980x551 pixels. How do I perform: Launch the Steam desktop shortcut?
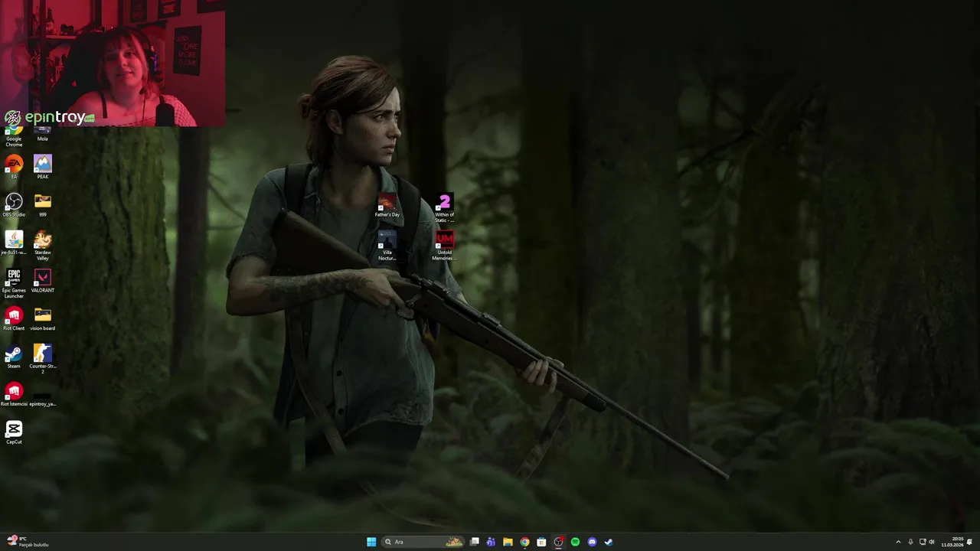click(14, 356)
